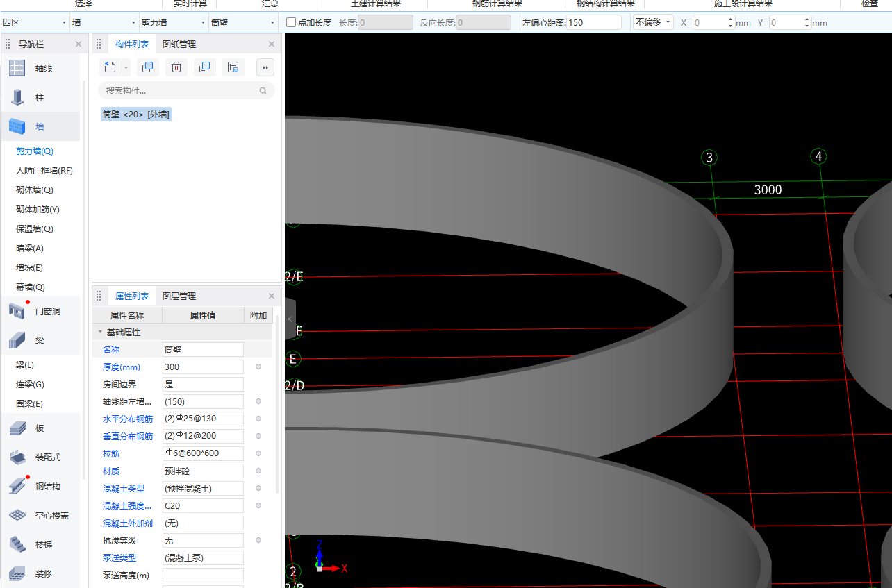Toggle 附加 circle for 水平分布钢筋 row
Viewport: 892px width, 588px height.
pyautogui.click(x=258, y=419)
